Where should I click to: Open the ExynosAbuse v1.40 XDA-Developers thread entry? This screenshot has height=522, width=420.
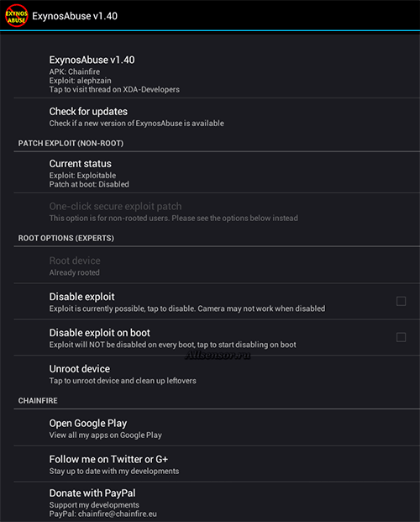click(x=217, y=74)
